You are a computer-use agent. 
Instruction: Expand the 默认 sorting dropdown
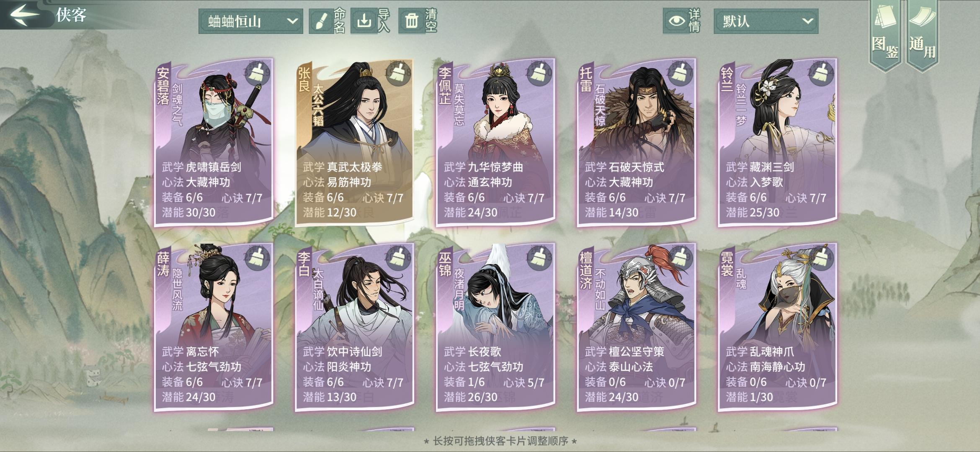tap(766, 21)
